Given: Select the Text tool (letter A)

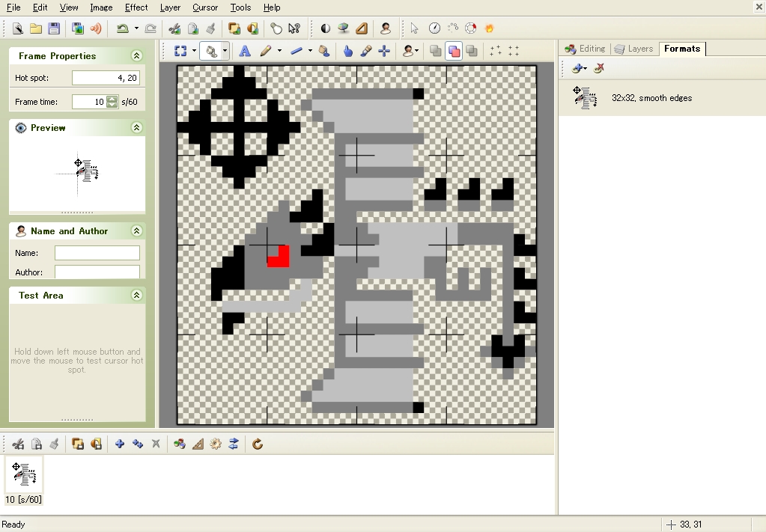Looking at the screenshot, I should point(245,51).
